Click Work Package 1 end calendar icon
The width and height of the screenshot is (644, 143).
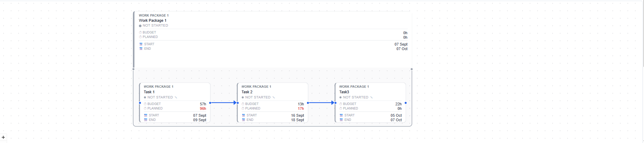[x=141, y=49]
